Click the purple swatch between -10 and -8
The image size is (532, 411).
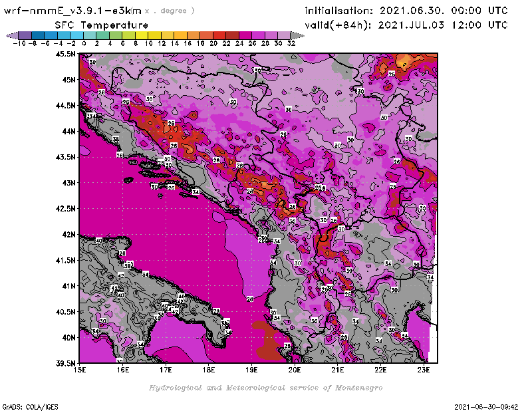tap(25, 35)
